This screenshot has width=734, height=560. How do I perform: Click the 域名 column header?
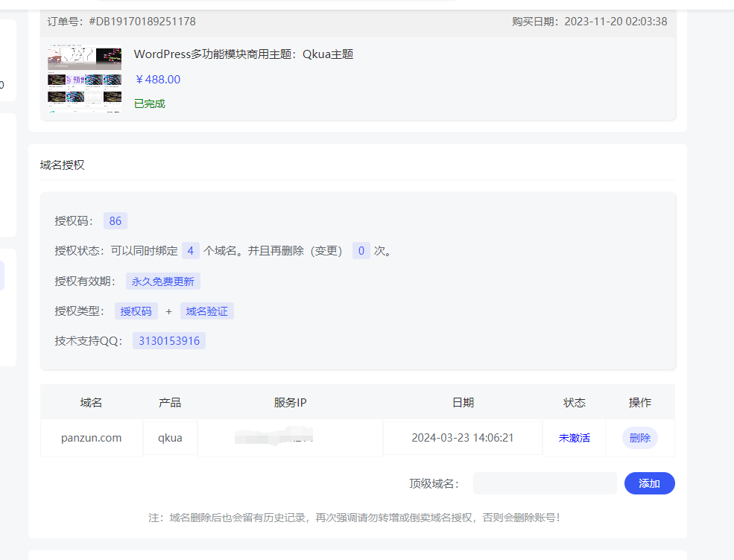(x=91, y=402)
